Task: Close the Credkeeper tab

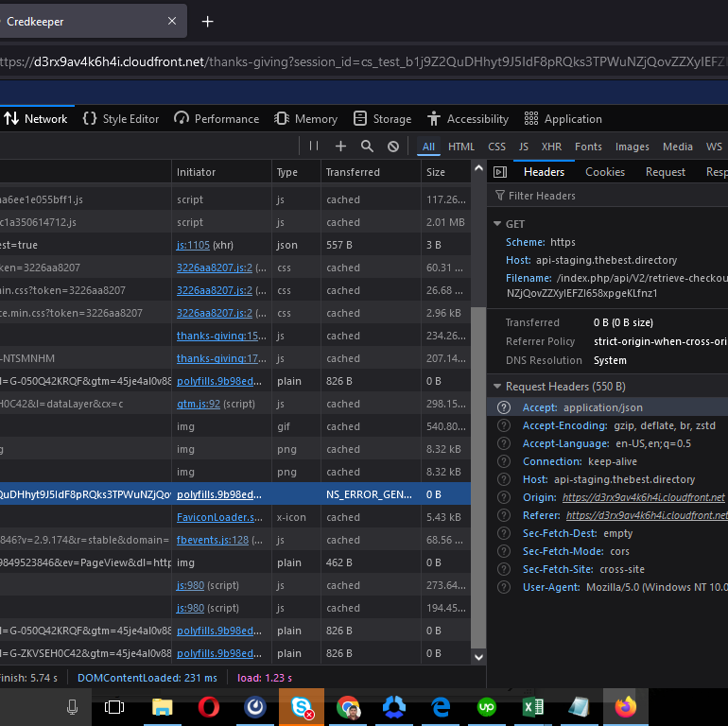Action: [x=172, y=21]
